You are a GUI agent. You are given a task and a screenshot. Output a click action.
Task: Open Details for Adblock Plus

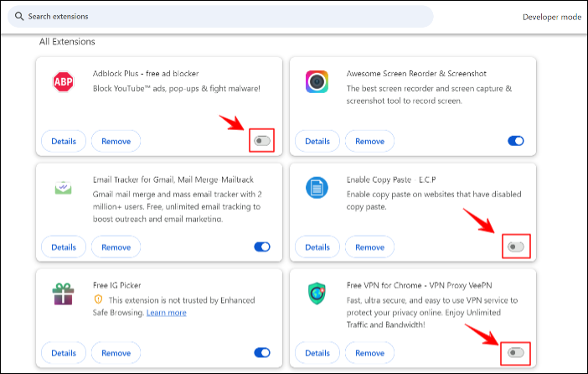tap(64, 141)
